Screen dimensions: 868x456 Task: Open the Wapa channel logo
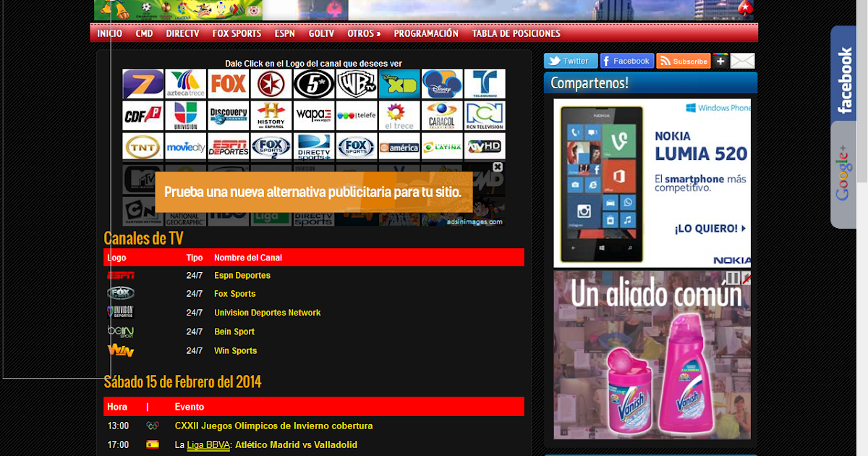(x=314, y=116)
